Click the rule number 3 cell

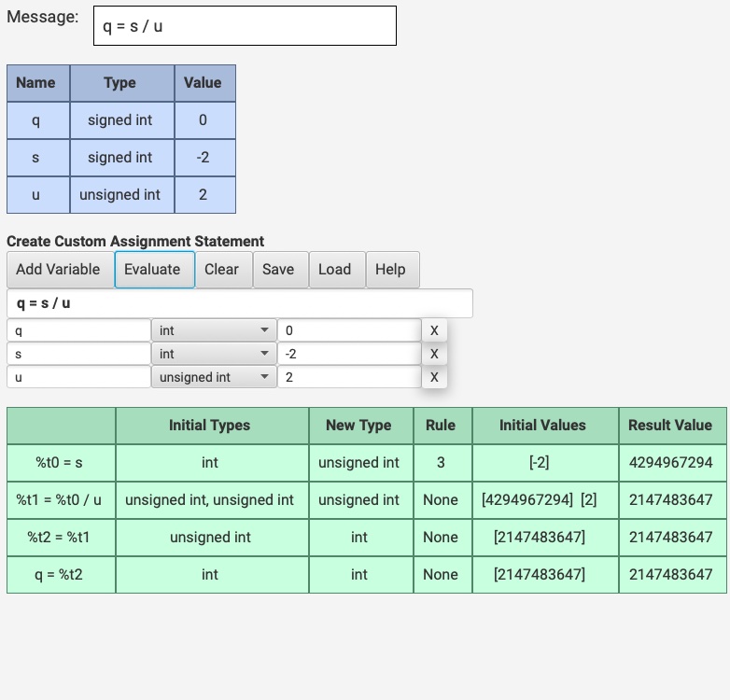[442, 463]
